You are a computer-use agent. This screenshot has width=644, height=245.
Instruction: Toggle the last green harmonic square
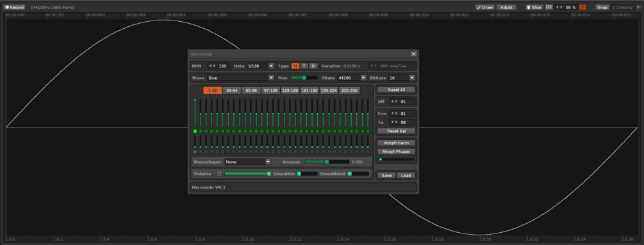click(x=368, y=131)
